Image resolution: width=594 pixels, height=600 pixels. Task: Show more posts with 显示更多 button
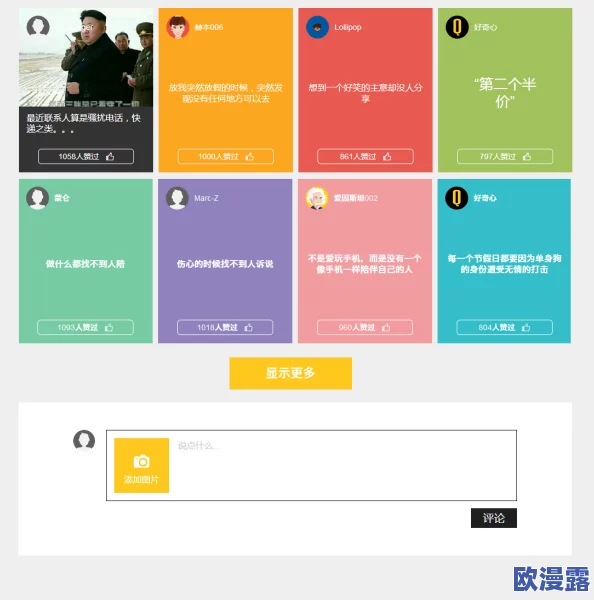click(x=290, y=373)
